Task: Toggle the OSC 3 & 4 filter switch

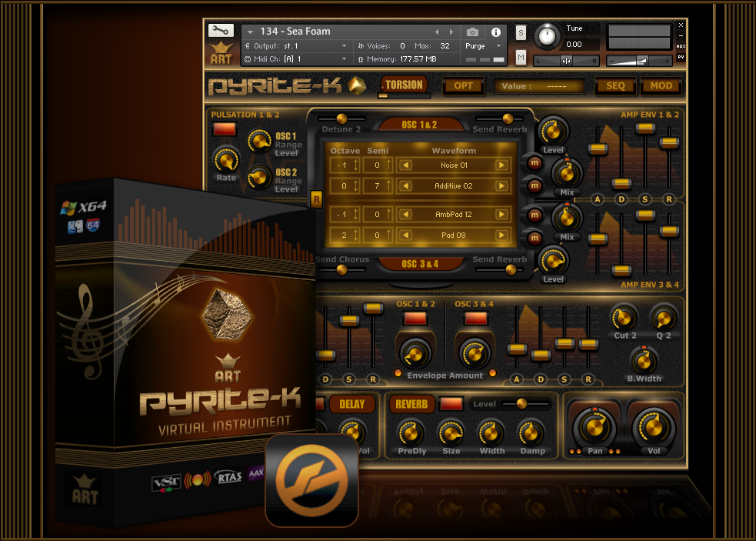Action: click(x=474, y=319)
